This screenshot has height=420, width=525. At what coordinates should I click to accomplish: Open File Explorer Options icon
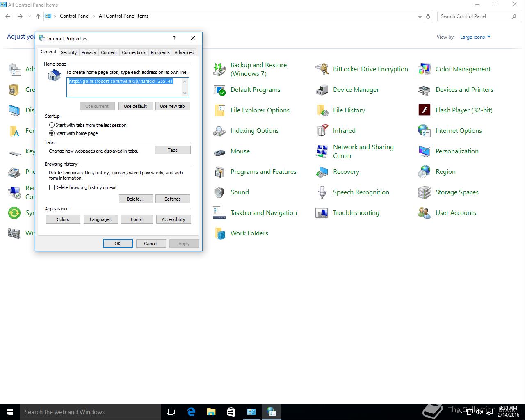click(219, 110)
